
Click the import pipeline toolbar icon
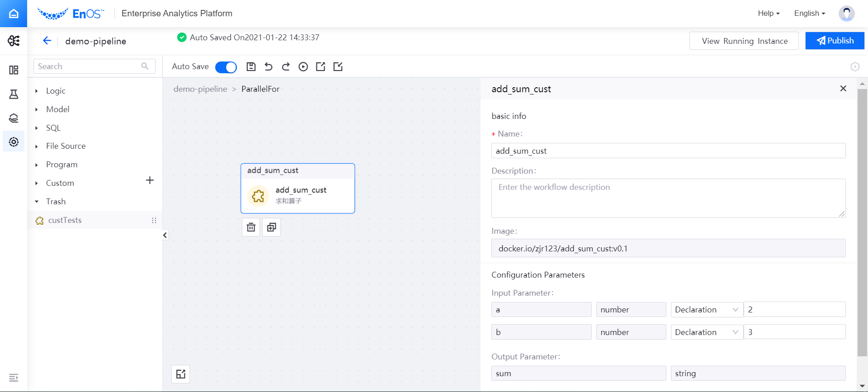coord(338,66)
